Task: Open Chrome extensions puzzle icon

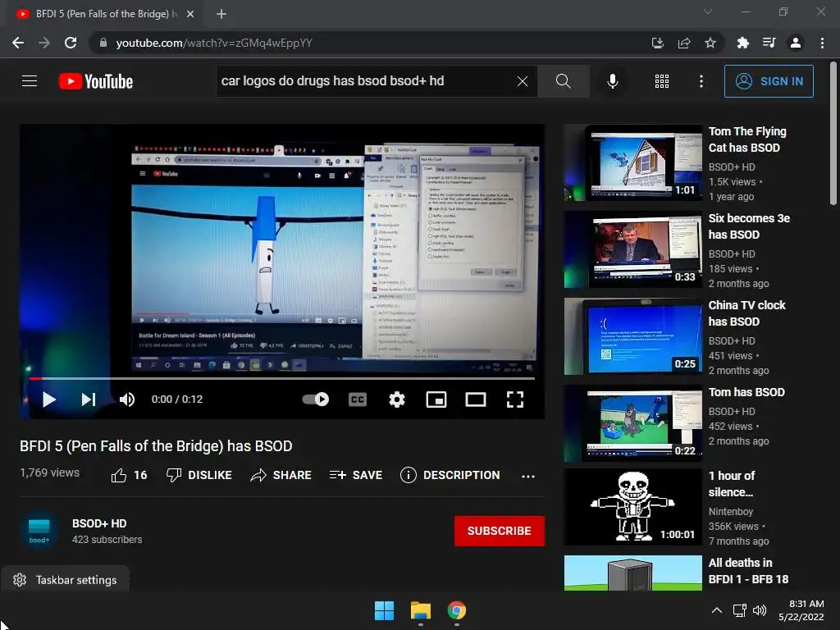Action: [742, 43]
